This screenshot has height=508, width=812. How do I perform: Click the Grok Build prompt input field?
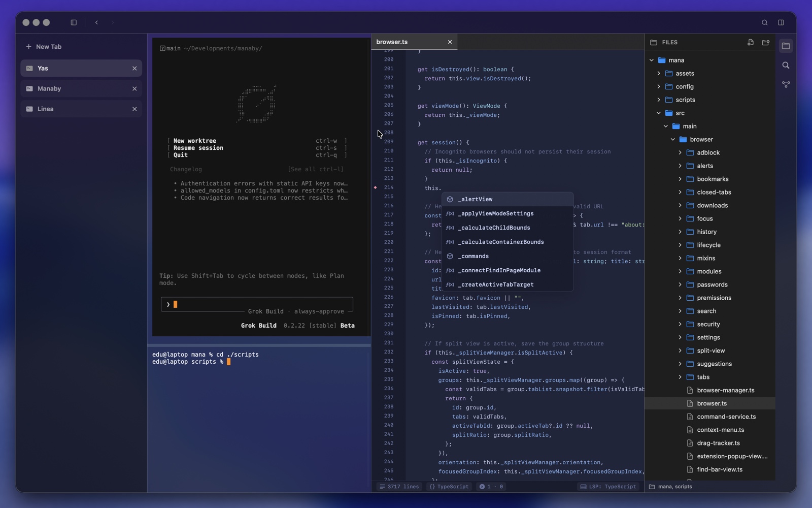pyautogui.click(x=257, y=304)
